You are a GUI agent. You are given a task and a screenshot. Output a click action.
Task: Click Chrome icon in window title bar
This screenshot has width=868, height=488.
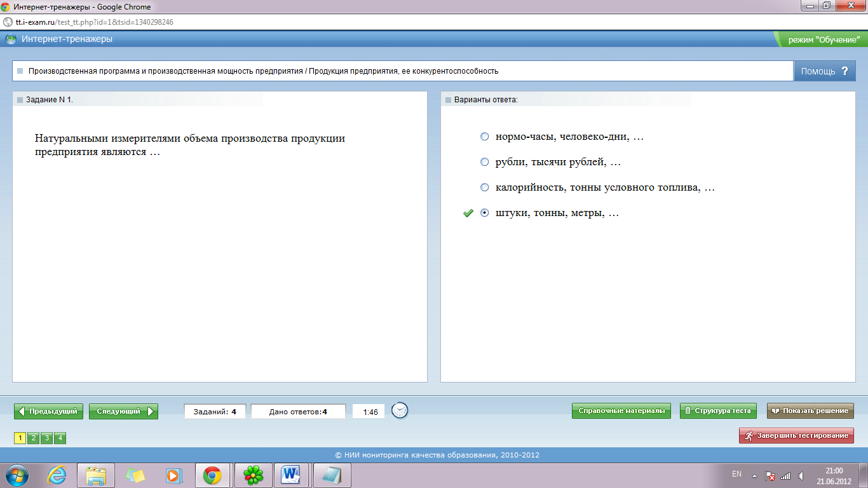click(6, 6)
